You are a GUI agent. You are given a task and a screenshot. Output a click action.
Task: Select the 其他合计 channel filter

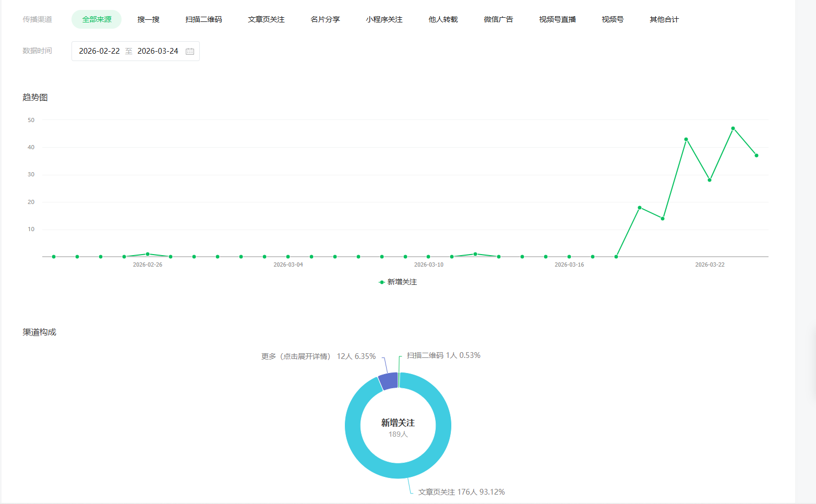[664, 19]
